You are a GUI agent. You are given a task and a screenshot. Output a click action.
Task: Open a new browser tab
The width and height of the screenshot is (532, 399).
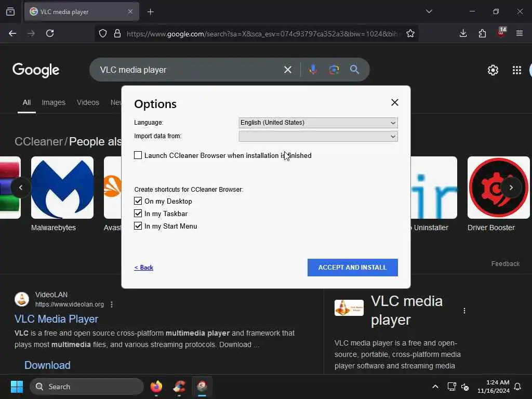[151, 12]
